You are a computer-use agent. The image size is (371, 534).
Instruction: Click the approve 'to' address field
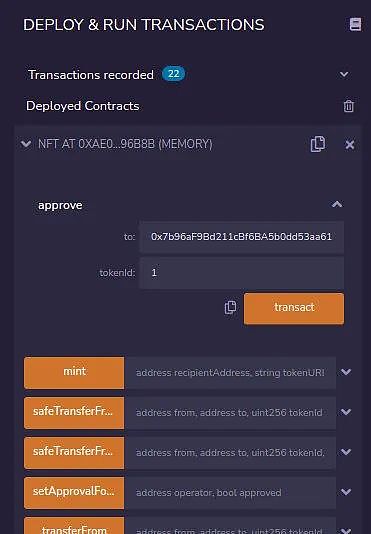point(242,237)
